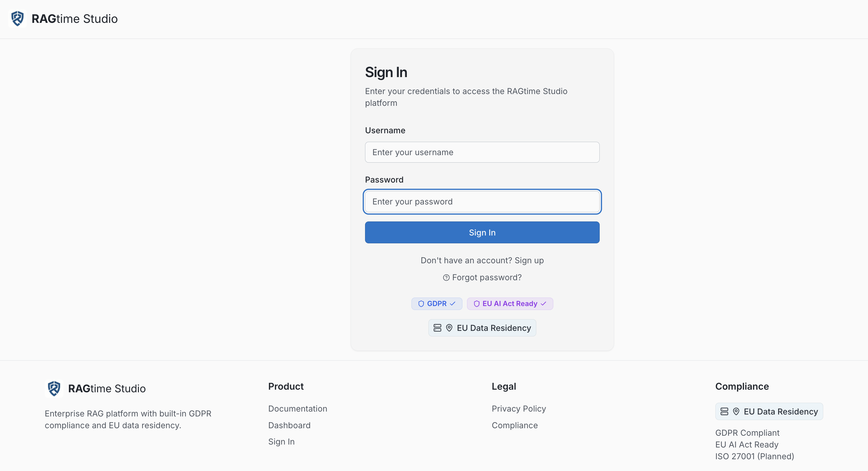The height and width of the screenshot is (471, 868).
Task: Focus the Password input field
Action: point(482,202)
